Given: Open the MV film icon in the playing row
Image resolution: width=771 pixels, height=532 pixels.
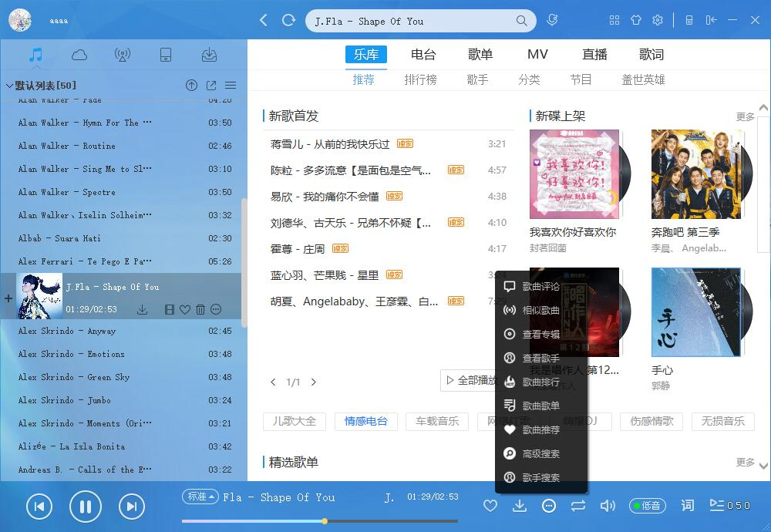Looking at the screenshot, I should point(170,309).
